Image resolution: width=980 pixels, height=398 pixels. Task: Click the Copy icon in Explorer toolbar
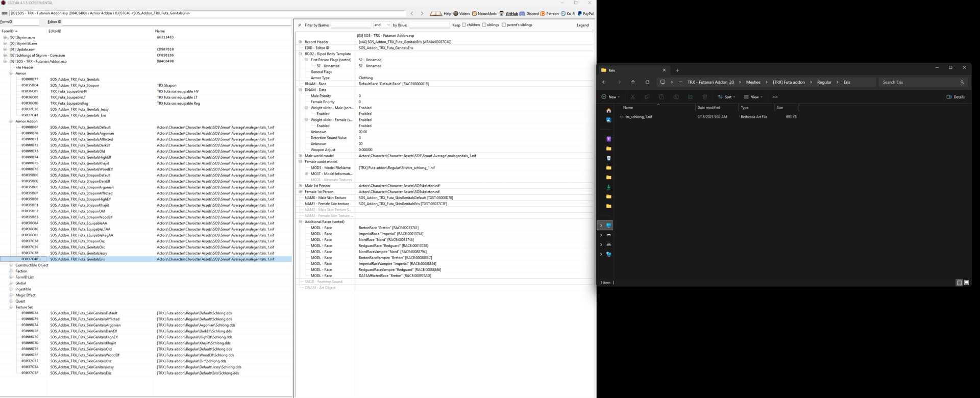click(x=647, y=97)
